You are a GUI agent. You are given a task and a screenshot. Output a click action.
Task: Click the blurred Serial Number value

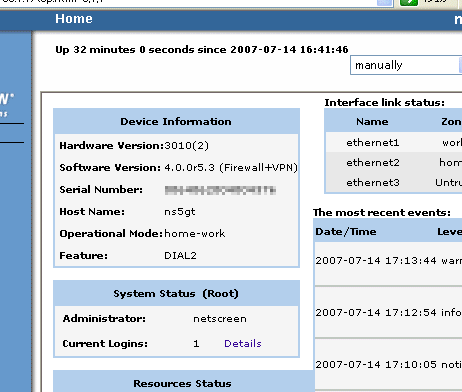click(220, 190)
